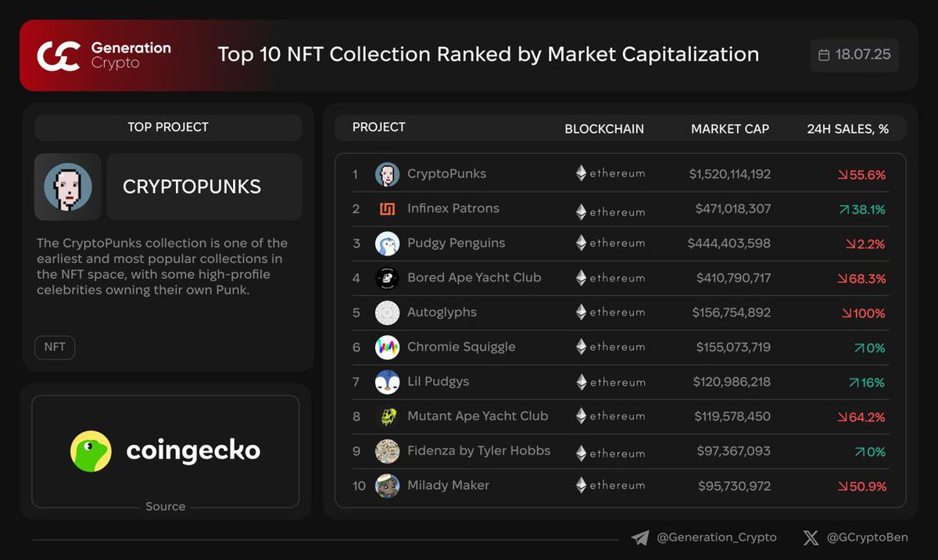Click the Pudgy Penguins project name
The width and height of the screenshot is (938, 560).
[456, 244]
